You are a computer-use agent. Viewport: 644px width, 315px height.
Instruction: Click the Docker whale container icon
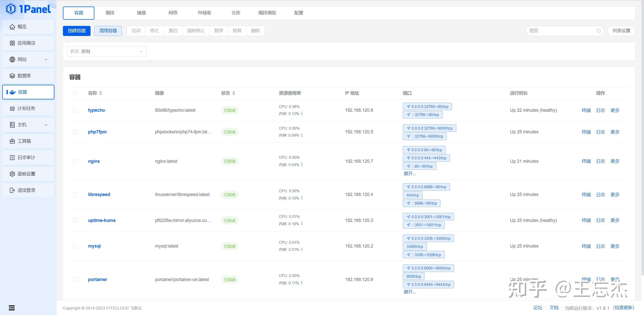[x=12, y=92]
